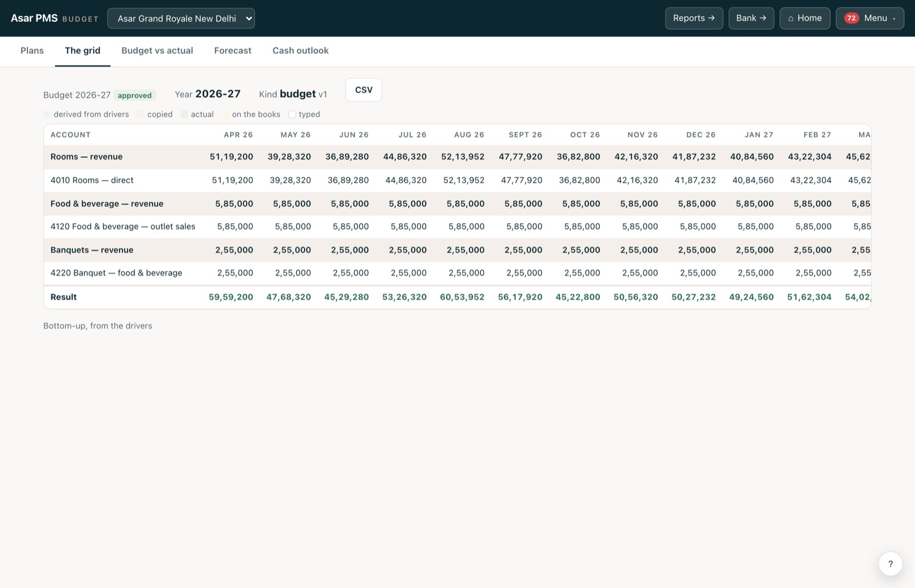Select the Rooms — revenue group row
This screenshot has height=588, width=915.
[x=457, y=157]
